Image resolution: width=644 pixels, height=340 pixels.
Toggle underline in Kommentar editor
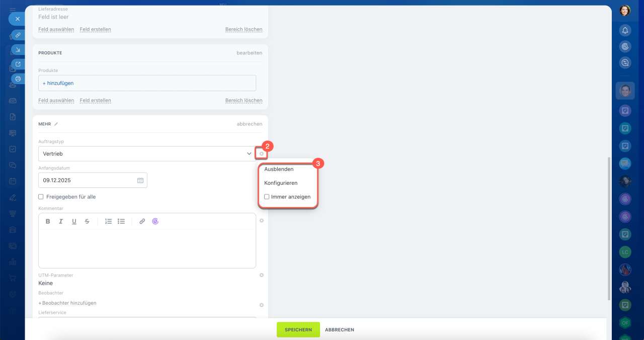coord(74,221)
